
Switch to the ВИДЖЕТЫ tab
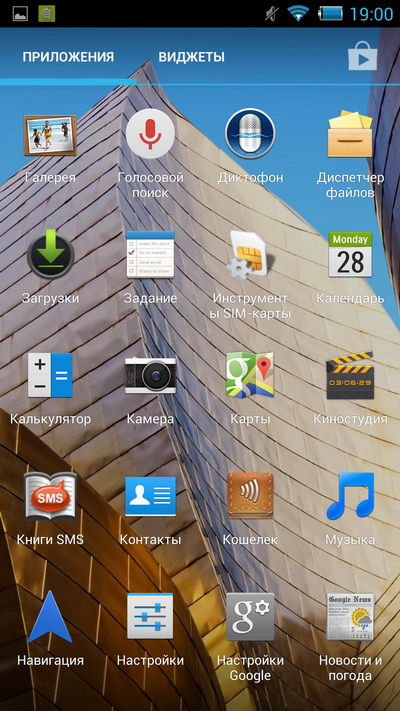point(191,57)
